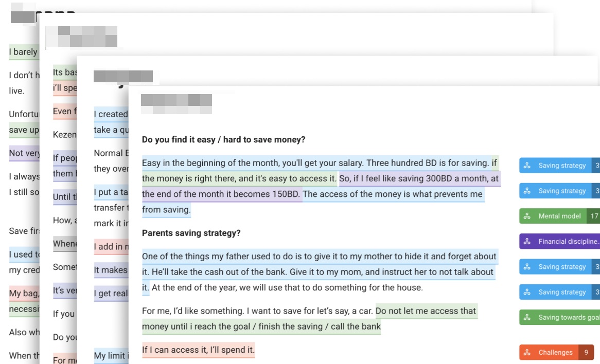600x364 pixels.
Task: Select highlight 'The access of the money is what prevents me'
Action: (x=393, y=194)
